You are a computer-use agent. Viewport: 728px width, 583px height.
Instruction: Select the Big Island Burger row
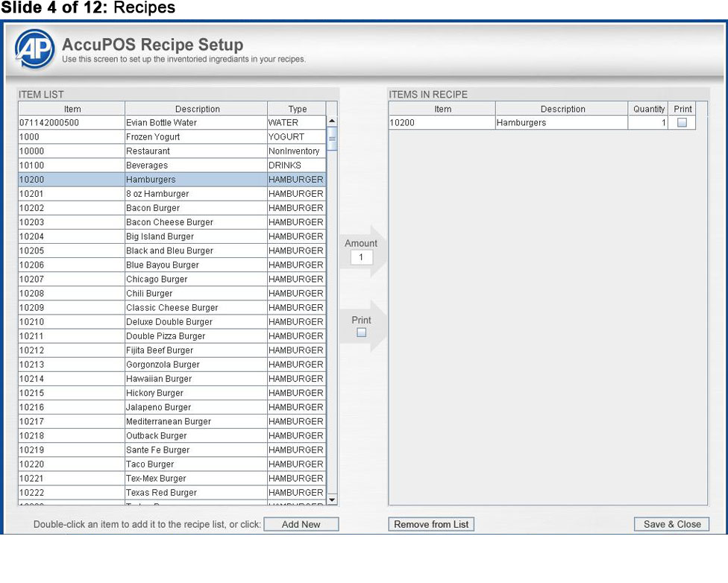point(172,236)
